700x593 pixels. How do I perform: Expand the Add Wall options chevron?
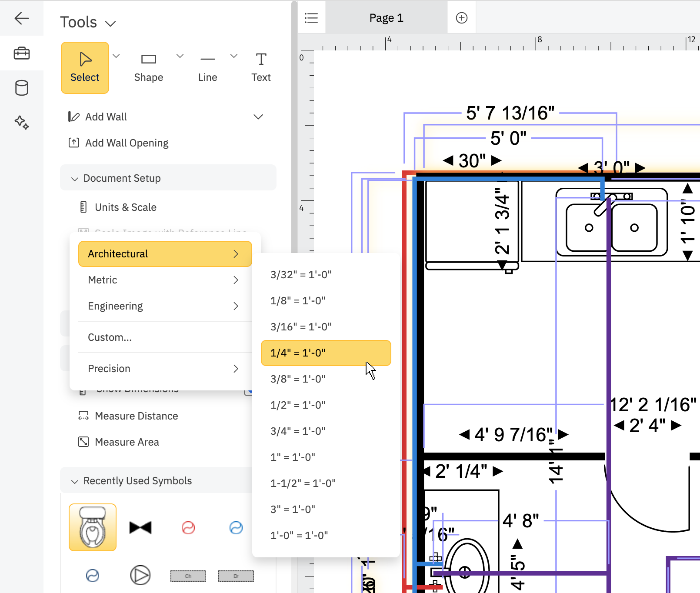258,117
